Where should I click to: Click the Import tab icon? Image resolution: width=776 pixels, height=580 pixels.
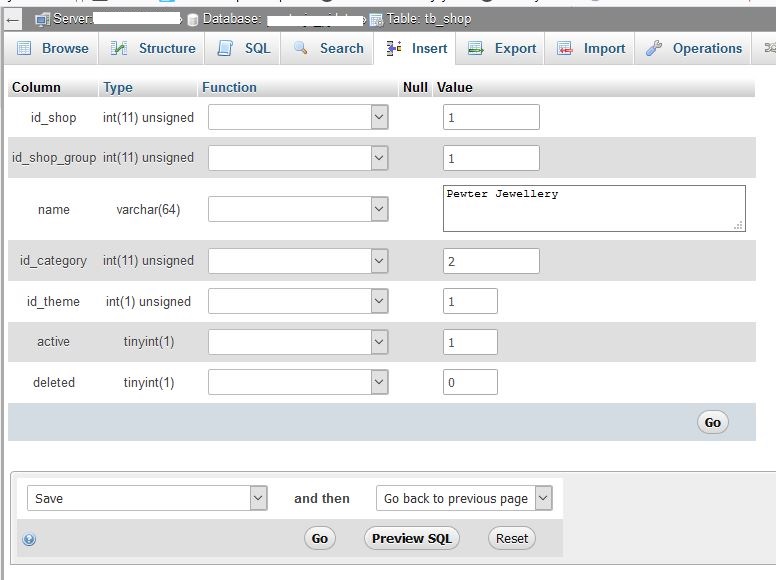[x=565, y=48]
